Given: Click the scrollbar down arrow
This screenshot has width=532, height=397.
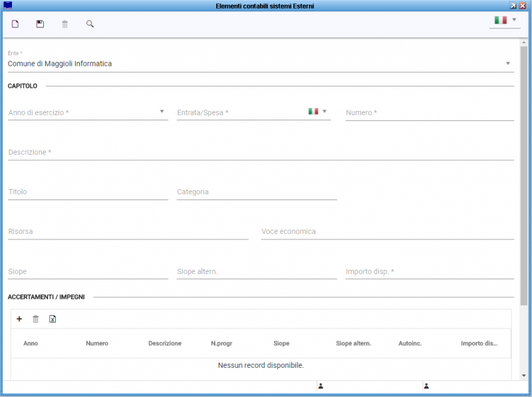Looking at the screenshot, I should (524, 376).
